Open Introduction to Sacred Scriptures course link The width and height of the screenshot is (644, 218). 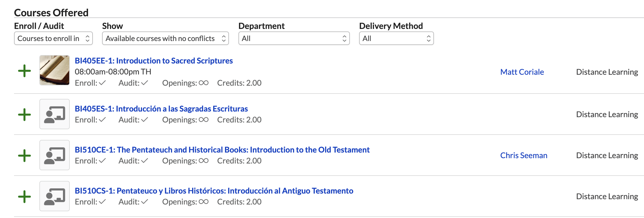tap(154, 61)
